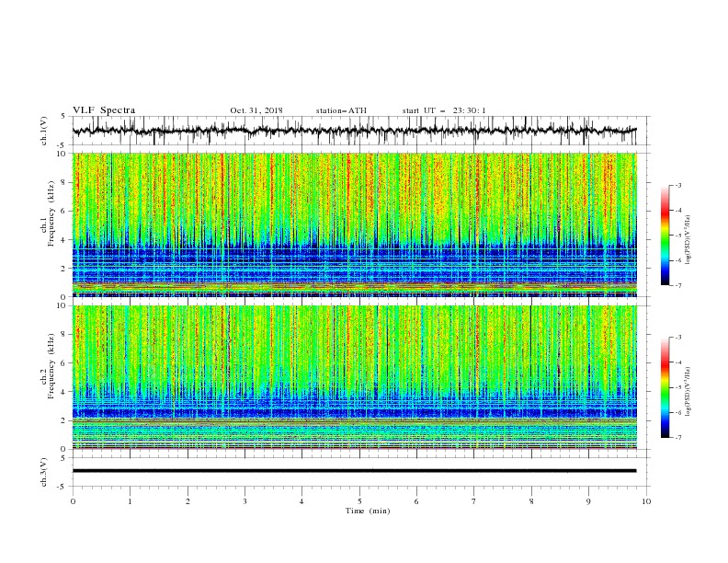Viewport: 728px width, 563px height.
Task: Click the "-7" tick on upper color bar
Action: (677, 285)
